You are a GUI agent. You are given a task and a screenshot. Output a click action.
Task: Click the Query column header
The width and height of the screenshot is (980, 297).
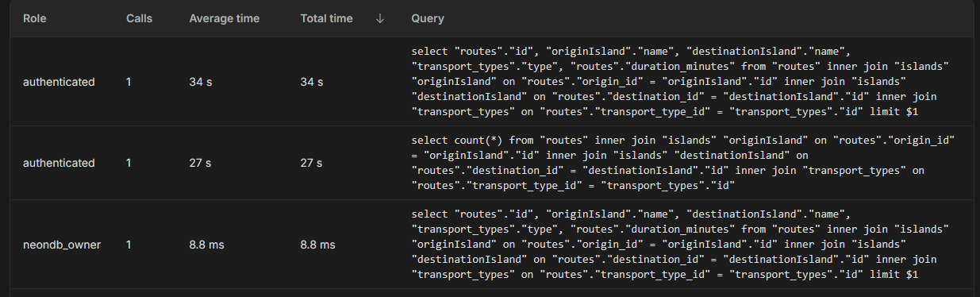coord(428,18)
